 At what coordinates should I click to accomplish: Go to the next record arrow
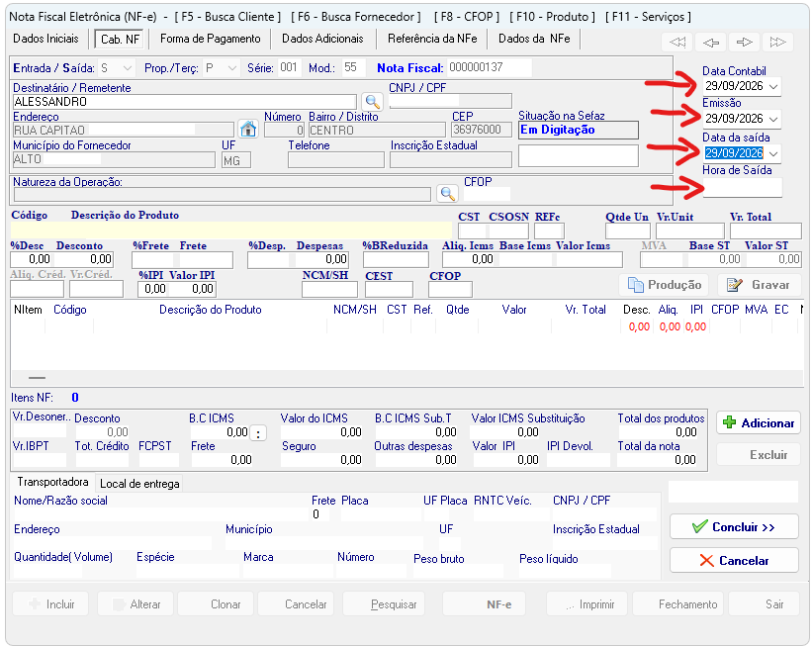(x=744, y=43)
